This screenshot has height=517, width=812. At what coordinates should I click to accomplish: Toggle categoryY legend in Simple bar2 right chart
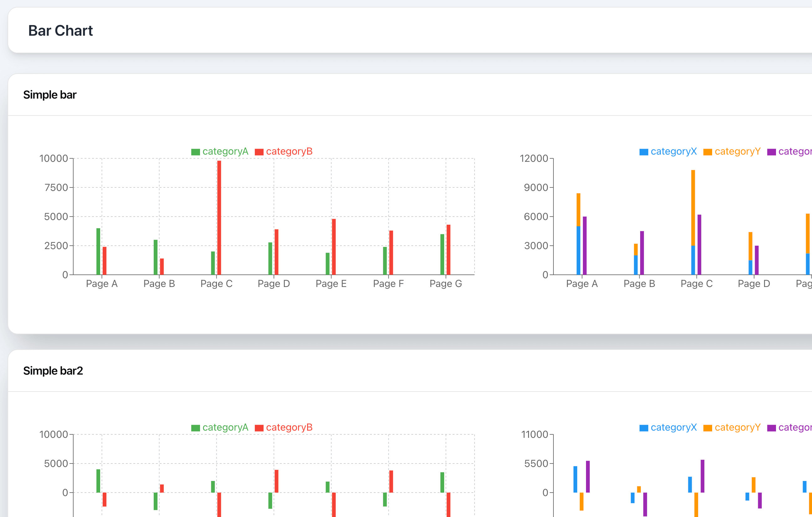(732, 428)
